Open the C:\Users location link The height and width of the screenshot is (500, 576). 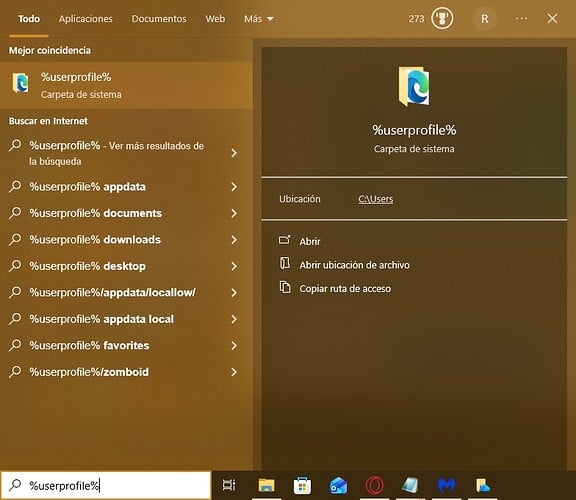point(375,199)
